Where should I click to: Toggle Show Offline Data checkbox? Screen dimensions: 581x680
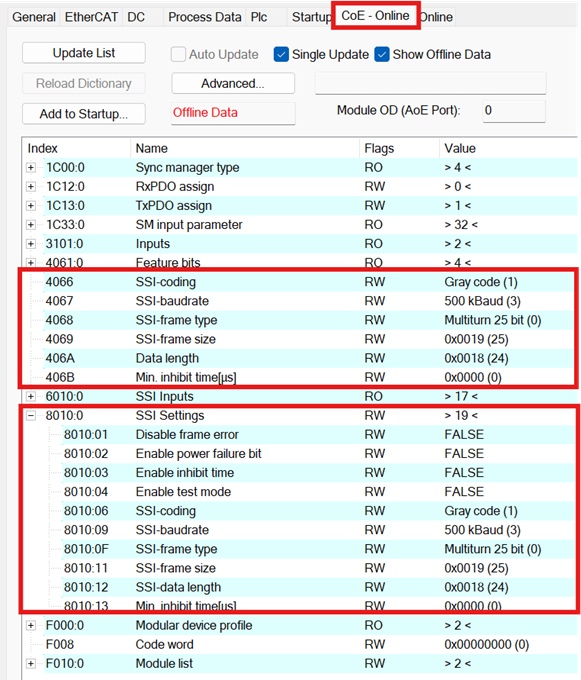click(x=382, y=55)
